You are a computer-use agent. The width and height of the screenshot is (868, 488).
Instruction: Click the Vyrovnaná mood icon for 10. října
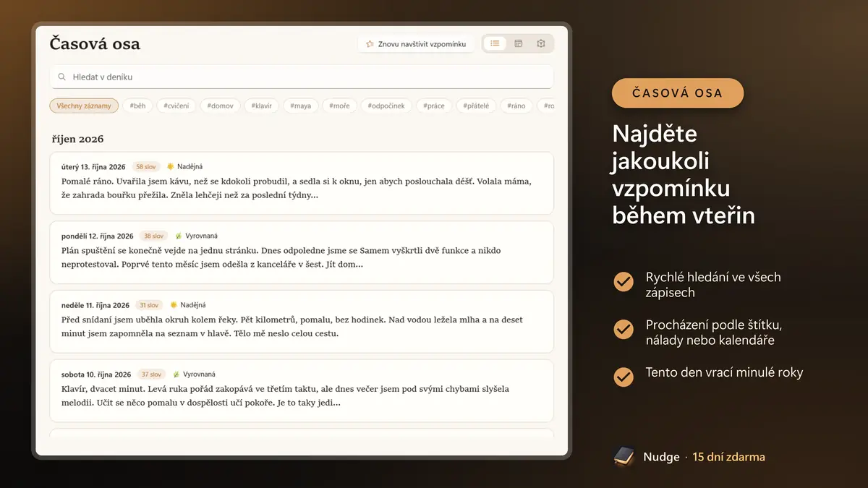[x=176, y=374]
